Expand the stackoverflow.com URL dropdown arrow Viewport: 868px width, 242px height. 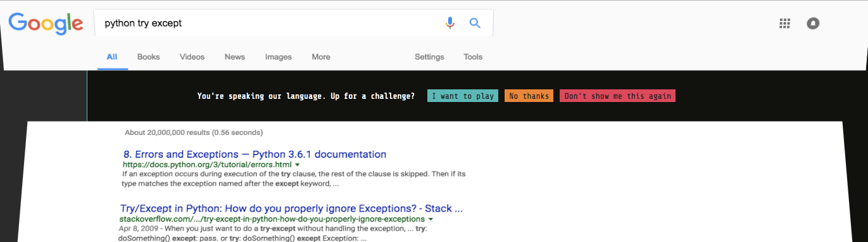(431, 219)
